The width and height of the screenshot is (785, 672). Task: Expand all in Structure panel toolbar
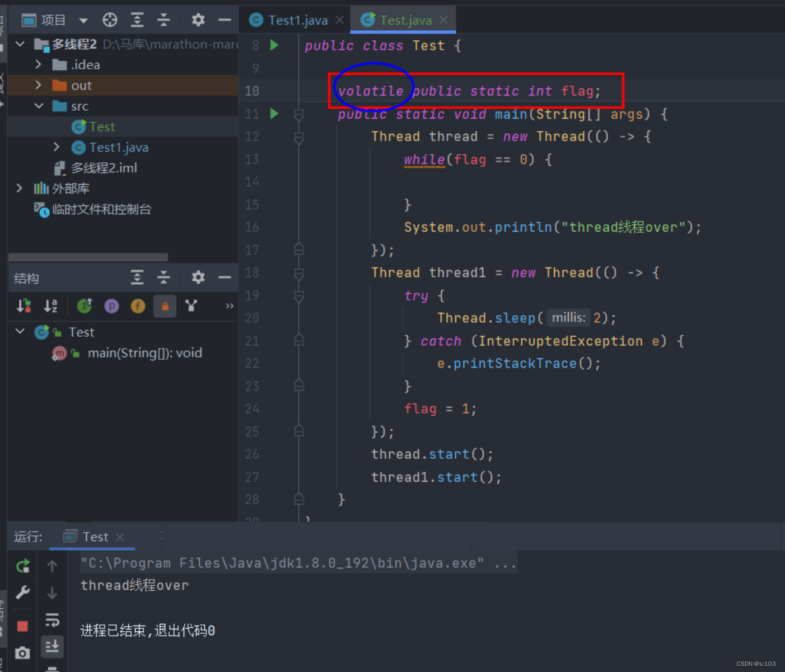(x=137, y=278)
